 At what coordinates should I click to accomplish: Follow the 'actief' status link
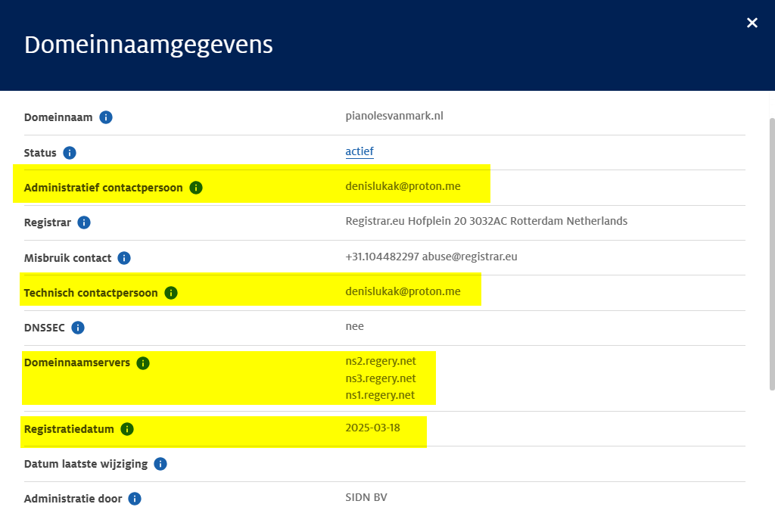pos(359,151)
